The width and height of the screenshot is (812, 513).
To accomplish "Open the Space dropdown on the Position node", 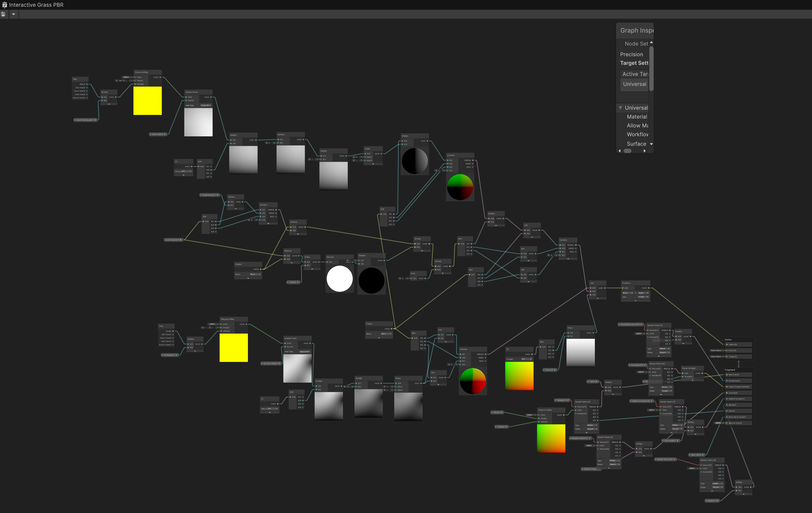I will point(255,274).
